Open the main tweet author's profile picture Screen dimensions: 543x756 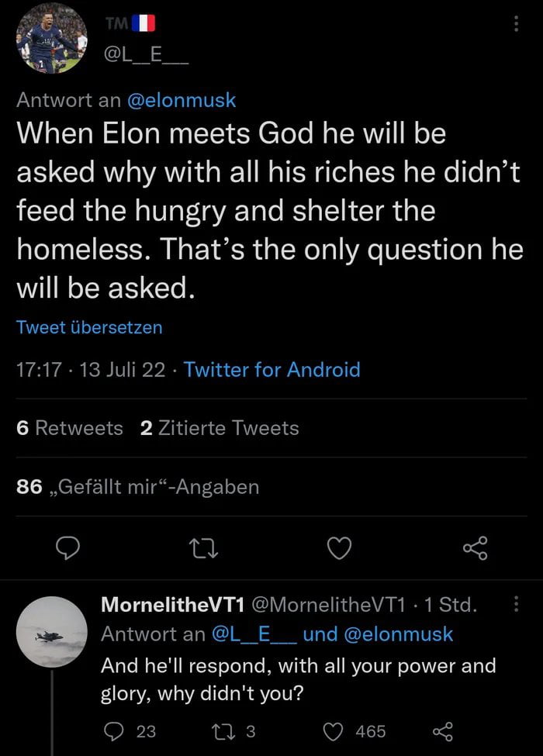click(51, 38)
